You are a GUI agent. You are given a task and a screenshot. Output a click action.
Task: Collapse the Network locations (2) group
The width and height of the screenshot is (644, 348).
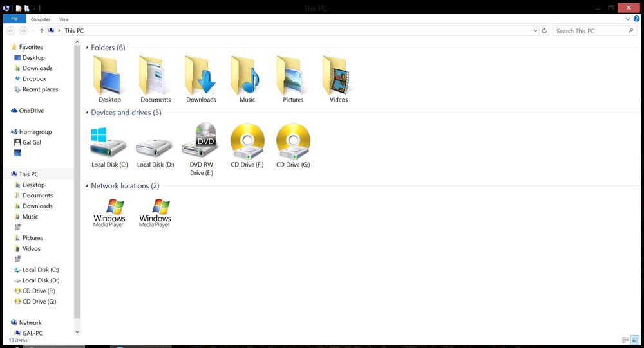(x=87, y=186)
